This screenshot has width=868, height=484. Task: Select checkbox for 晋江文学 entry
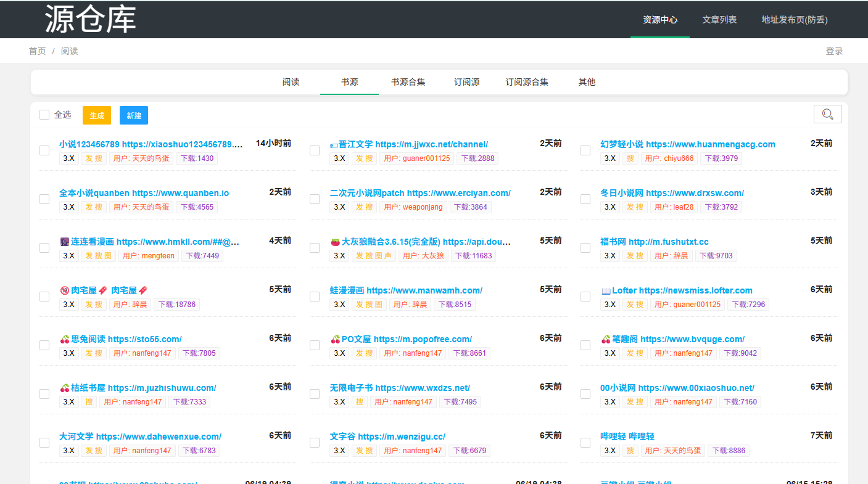pos(315,150)
